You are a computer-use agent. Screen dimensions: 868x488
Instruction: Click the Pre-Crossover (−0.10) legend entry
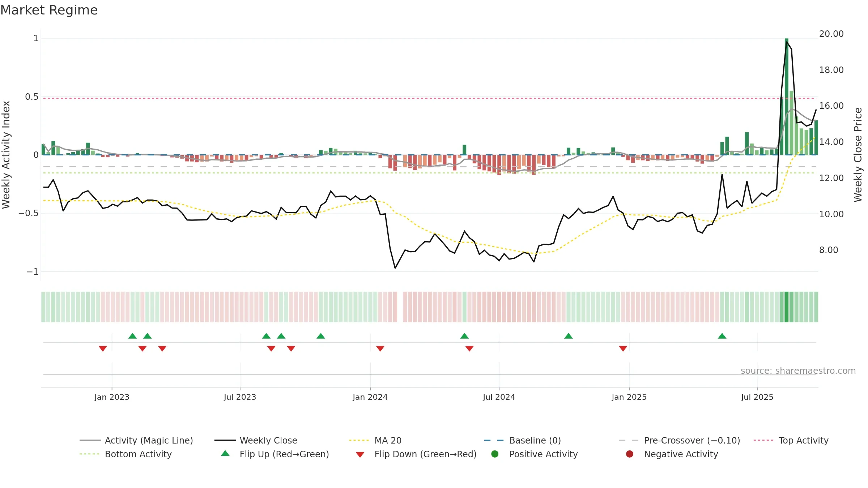click(x=679, y=440)
